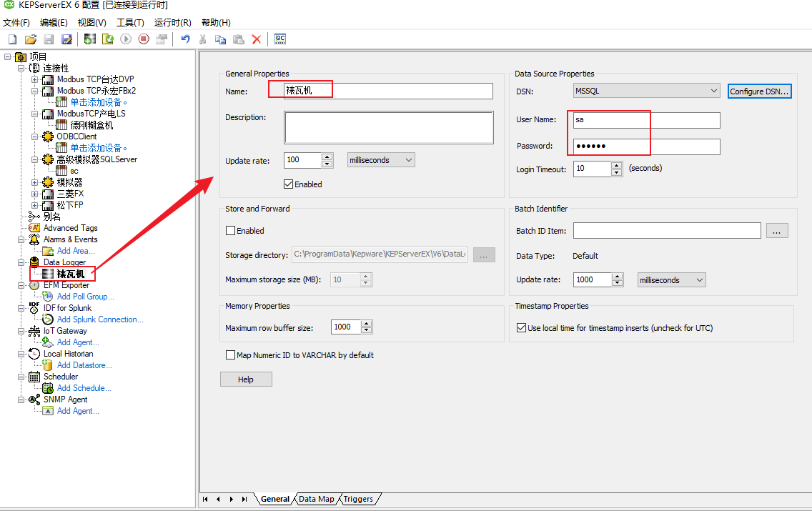Select the Data Logger tree icon
812x511 pixels.
coord(34,262)
